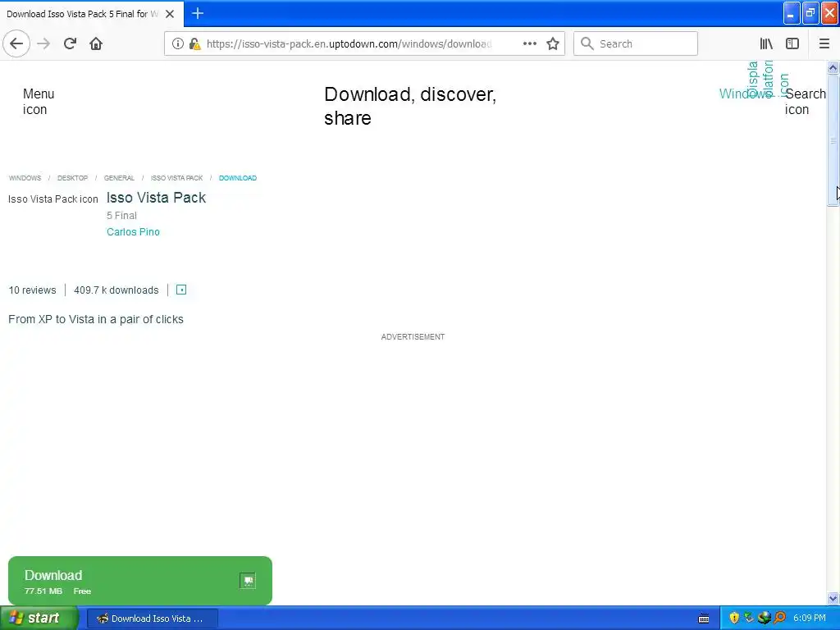
Task: Click the DOWNLOAD breadcrumb
Action: click(x=238, y=178)
